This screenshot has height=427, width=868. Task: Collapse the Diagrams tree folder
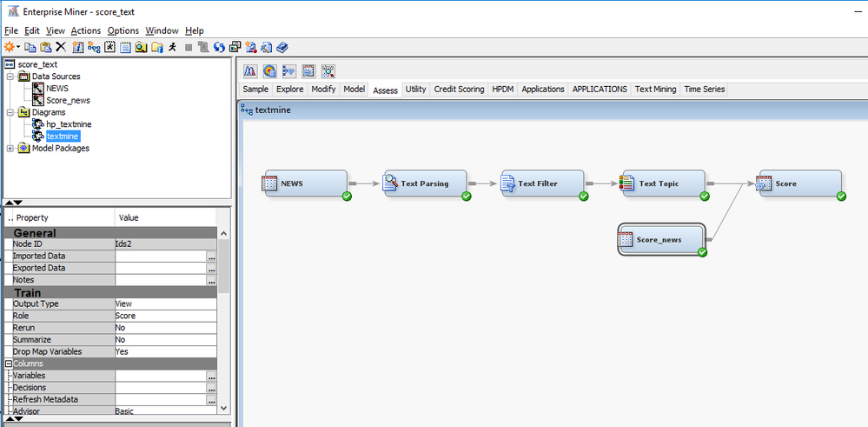[x=10, y=112]
